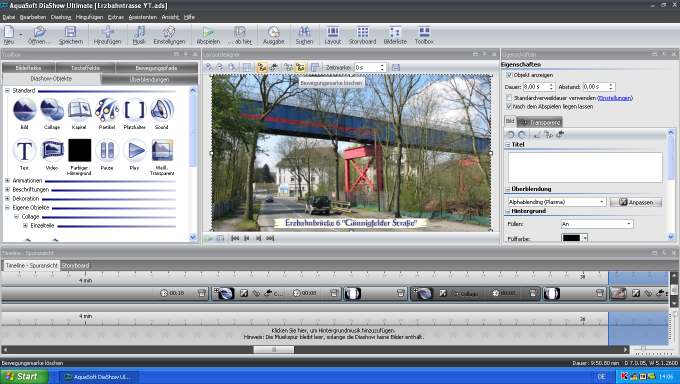Open the Extras menu
The image size is (680, 384).
(116, 17)
